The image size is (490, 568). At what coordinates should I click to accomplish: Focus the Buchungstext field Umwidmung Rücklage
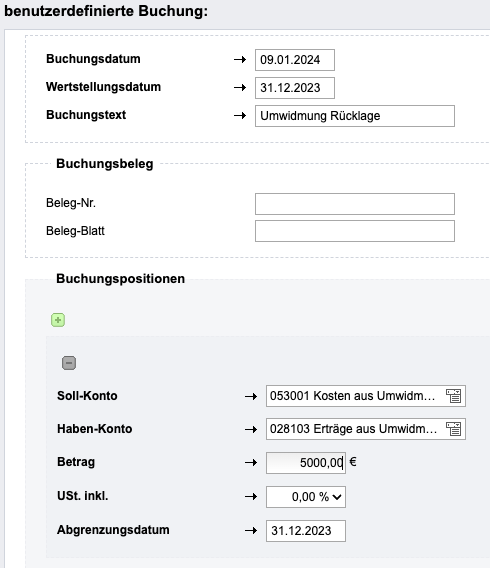[355, 116]
